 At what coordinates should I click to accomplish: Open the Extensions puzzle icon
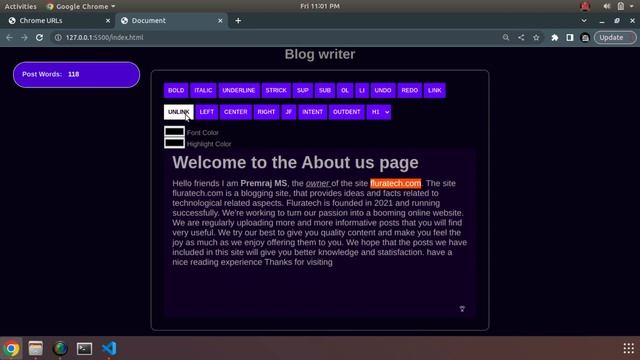(555, 37)
